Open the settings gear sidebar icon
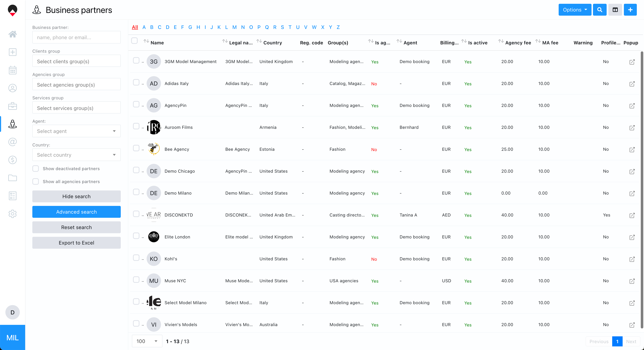The width and height of the screenshot is (644, 350). [x=13, y=214]
